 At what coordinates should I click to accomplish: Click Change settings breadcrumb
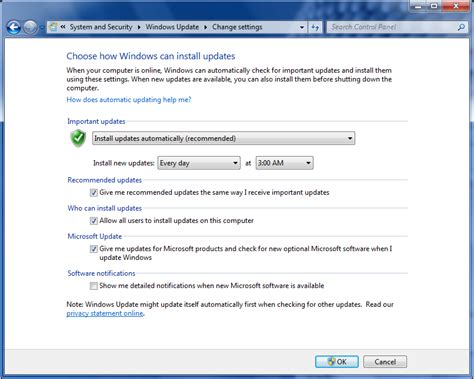[237, 27]
